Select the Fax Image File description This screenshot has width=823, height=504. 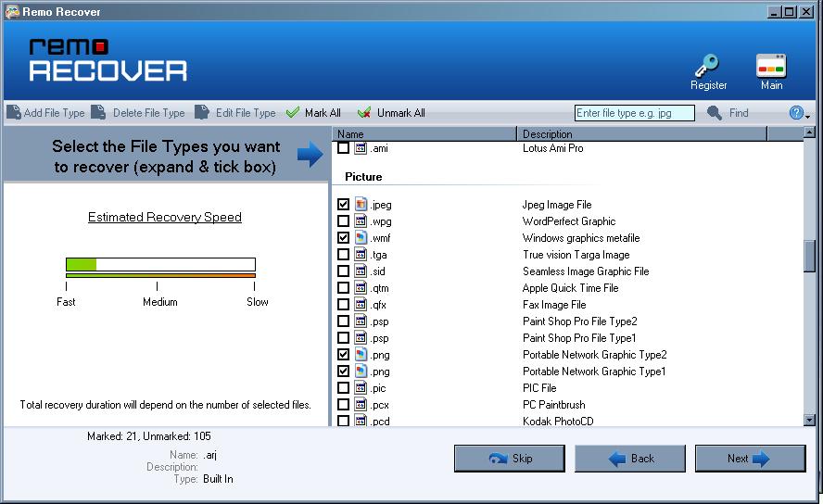coord(554,305)
